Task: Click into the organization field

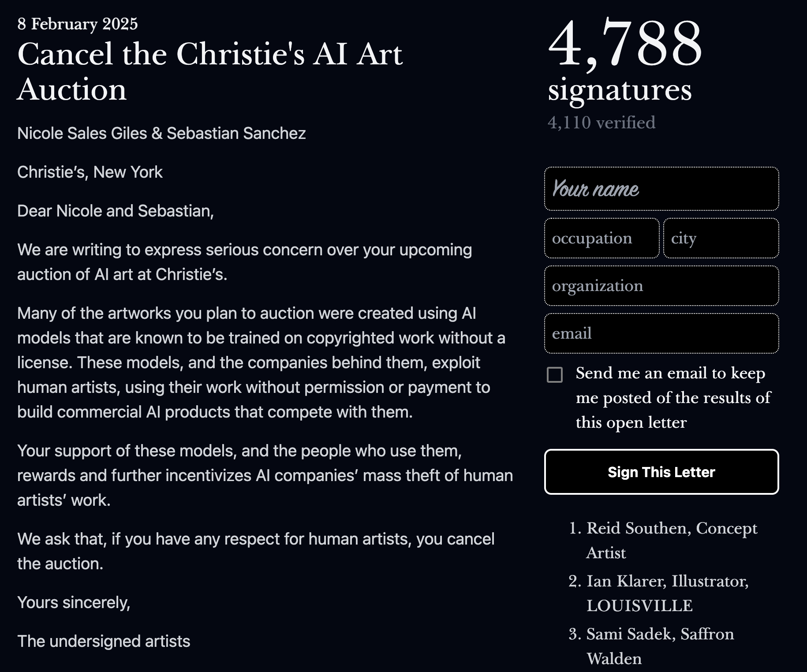Action: (661, 286)
